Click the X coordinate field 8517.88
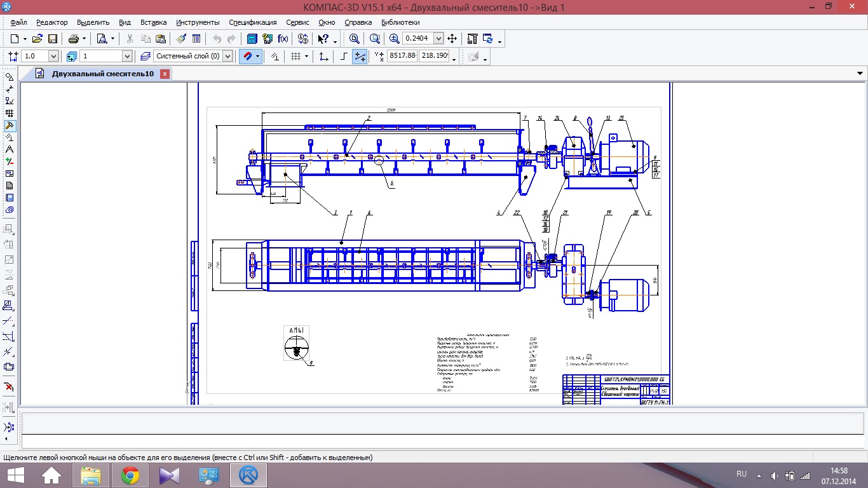Screen dimensions: 868x488 point(402,57)
